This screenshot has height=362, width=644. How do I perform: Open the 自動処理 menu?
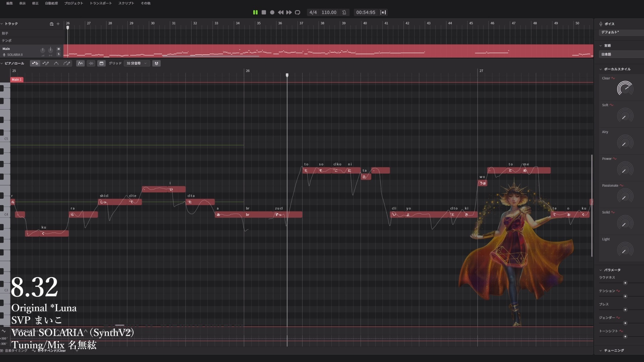click(51, 3)
